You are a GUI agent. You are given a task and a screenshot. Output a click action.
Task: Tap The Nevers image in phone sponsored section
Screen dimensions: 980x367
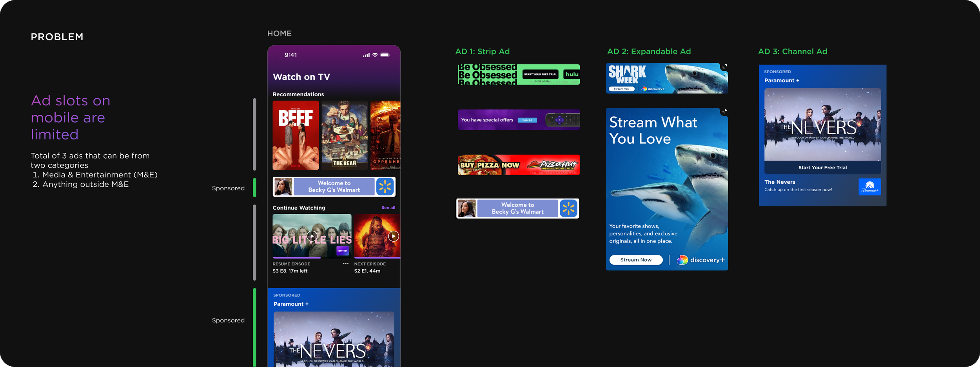(334, 339)
